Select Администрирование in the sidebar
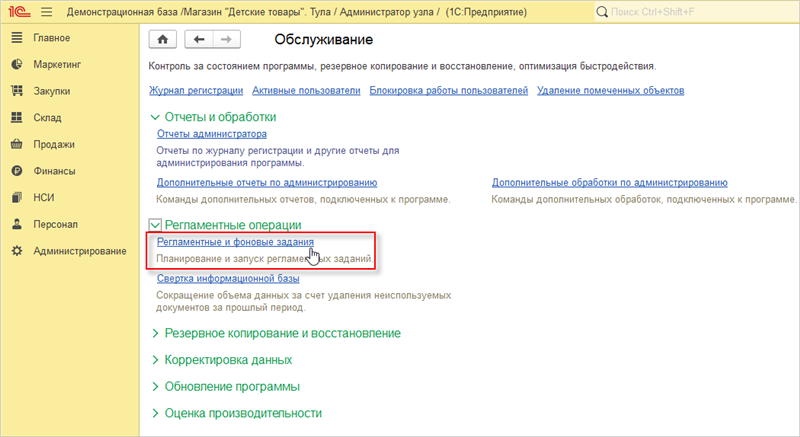 (79, 250)
